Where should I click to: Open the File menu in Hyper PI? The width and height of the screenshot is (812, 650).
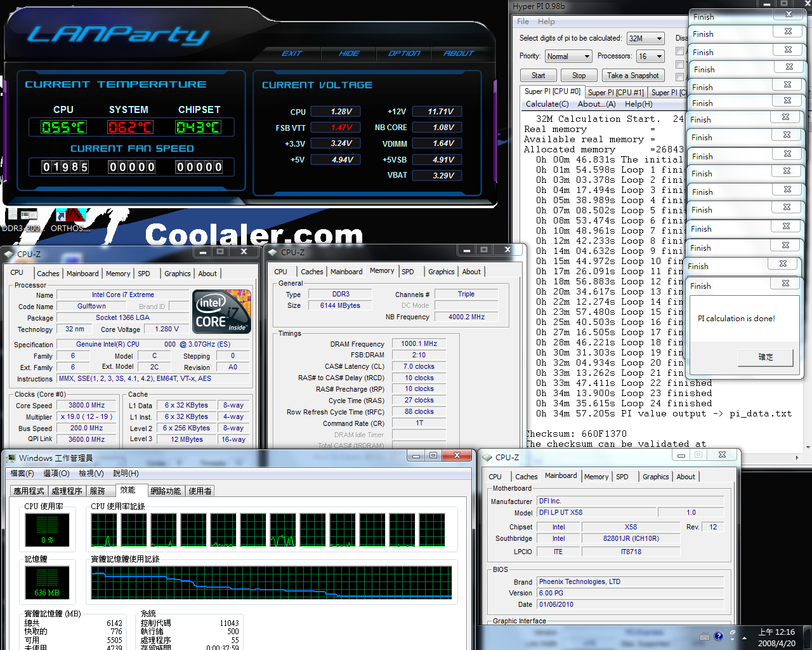523,22
